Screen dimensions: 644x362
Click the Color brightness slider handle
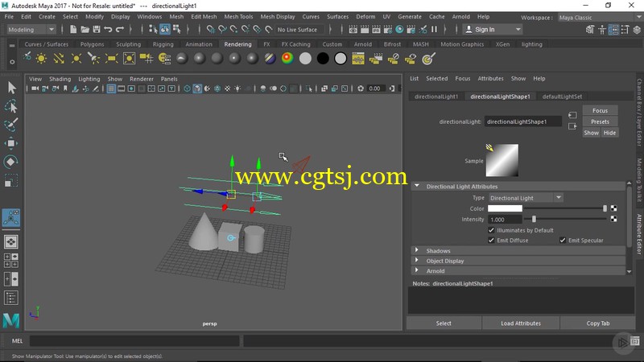(x=605, y=208)
